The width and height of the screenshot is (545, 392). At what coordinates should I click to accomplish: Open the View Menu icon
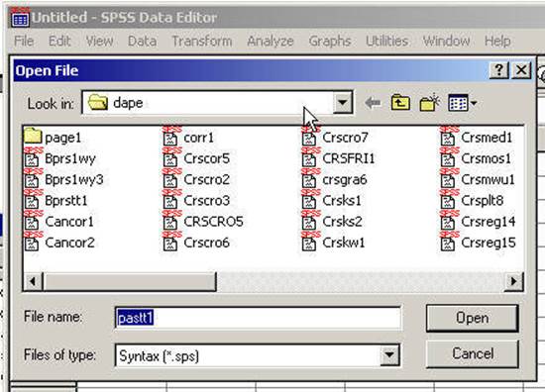point(463,103)
